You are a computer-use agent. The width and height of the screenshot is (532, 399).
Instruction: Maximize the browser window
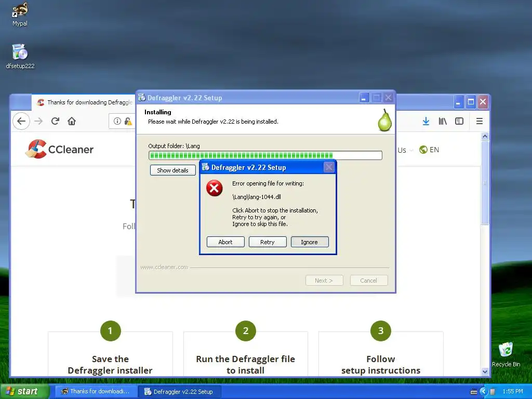[x=471, y=102]
